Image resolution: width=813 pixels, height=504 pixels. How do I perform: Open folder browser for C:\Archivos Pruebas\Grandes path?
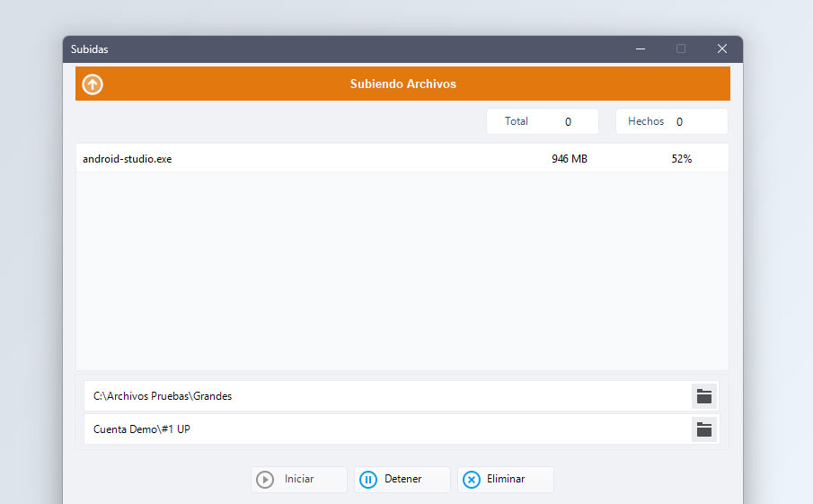click(704, 396)
